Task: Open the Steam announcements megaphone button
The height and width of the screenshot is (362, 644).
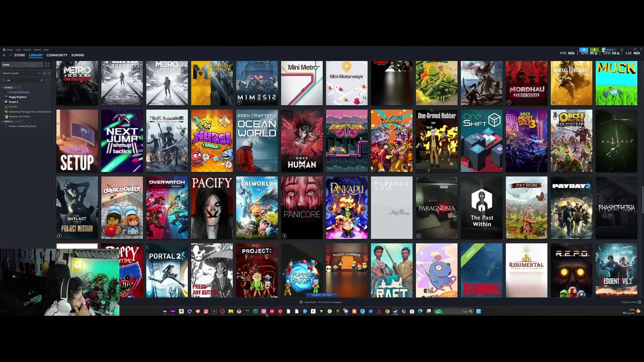Action: 584,50
